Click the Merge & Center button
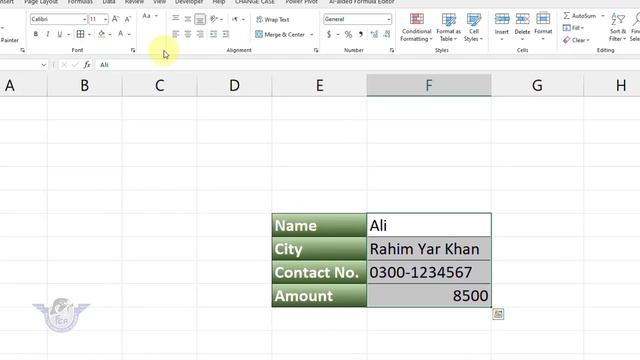Viewport: 640px width, 360px height. click(280, 35)
